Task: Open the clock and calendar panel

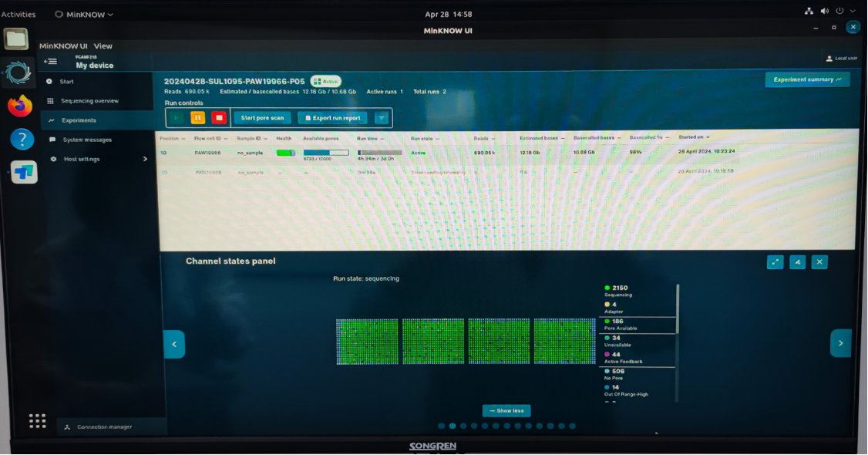Action: pos(449,15)
